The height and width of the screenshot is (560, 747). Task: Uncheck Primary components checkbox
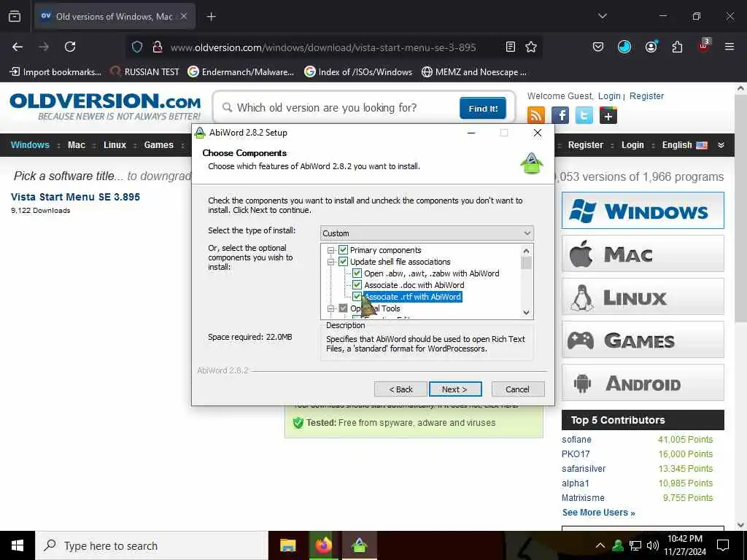(x=343, y=250)
